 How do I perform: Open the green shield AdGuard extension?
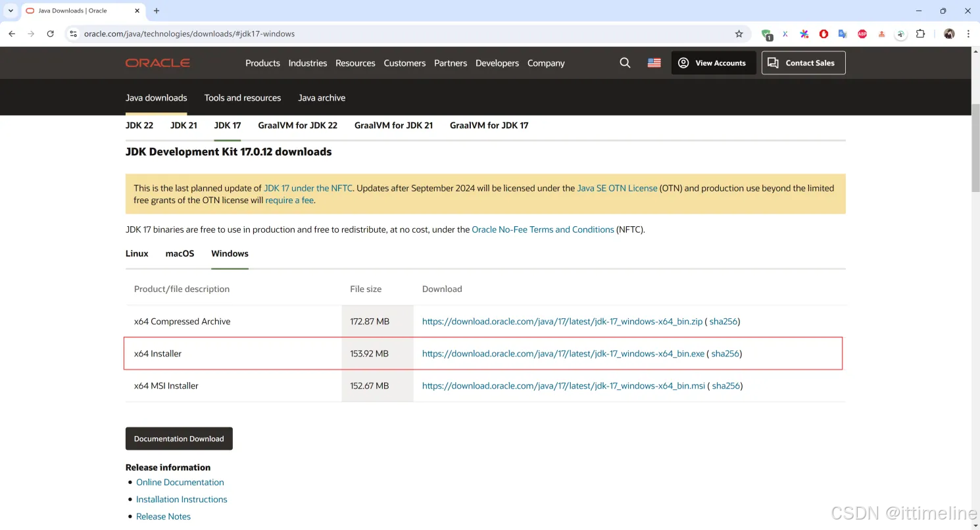(x=766, y=34)
